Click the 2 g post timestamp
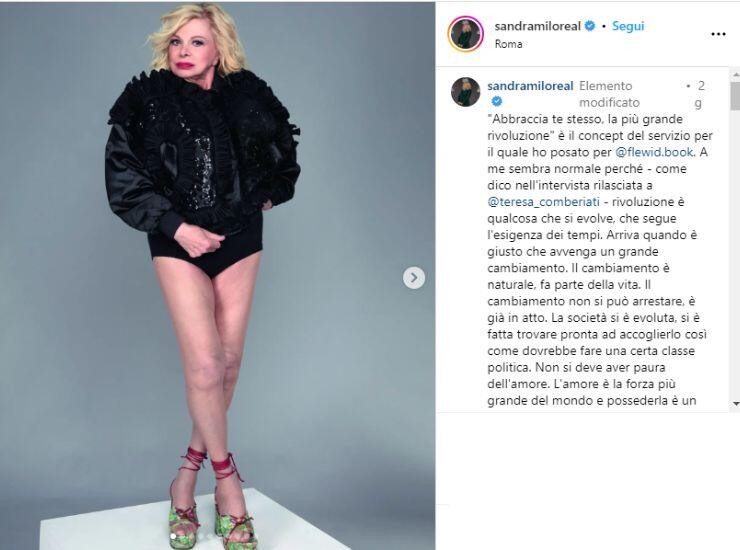 pyautogui.click(x=698, y=93)
